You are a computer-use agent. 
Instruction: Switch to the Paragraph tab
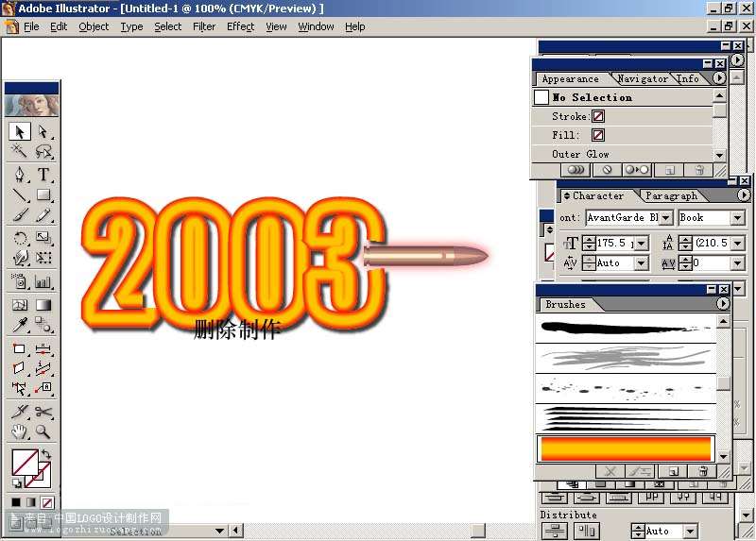[671, 196]
